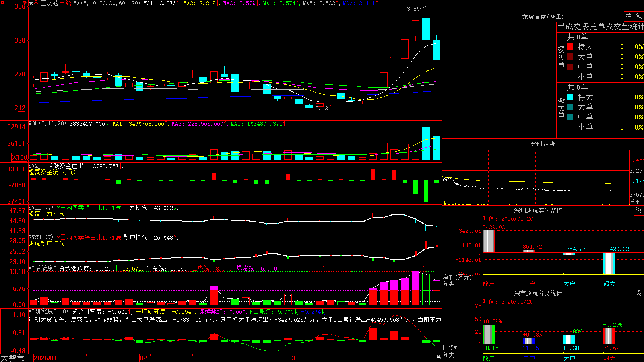Click the 11.85 中户 bar in 深市超赢分类统计

coord(529,341)
